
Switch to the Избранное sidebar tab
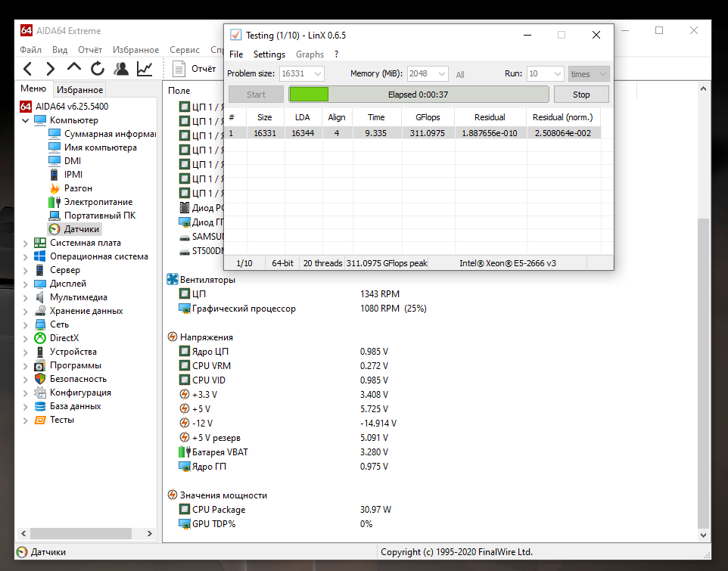80,89
